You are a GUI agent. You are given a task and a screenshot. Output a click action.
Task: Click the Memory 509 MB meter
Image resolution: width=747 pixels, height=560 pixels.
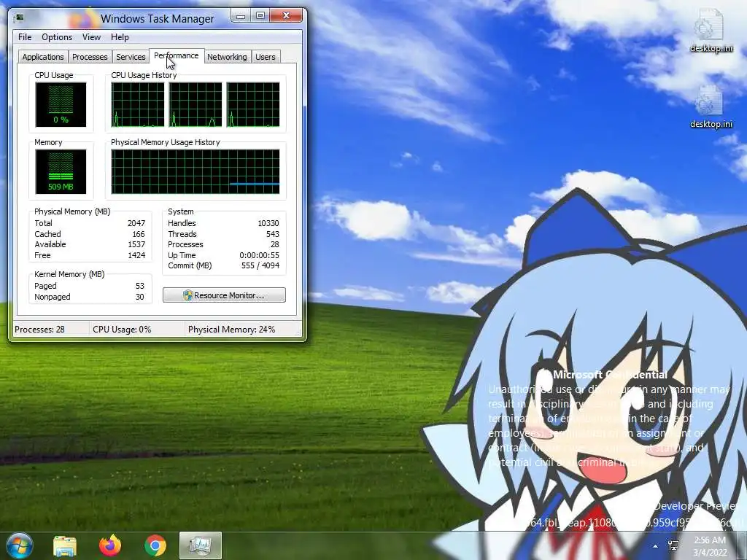[61, 172]
